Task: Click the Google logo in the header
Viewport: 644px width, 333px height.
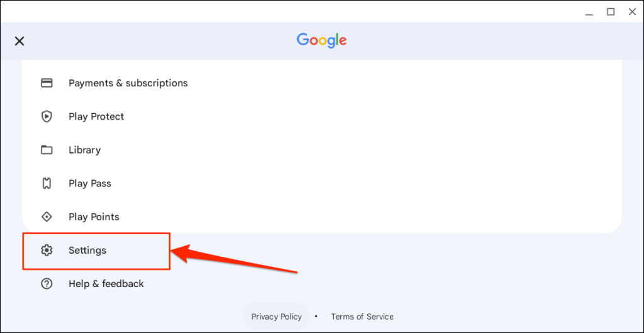Action: (x=321, y=40)
